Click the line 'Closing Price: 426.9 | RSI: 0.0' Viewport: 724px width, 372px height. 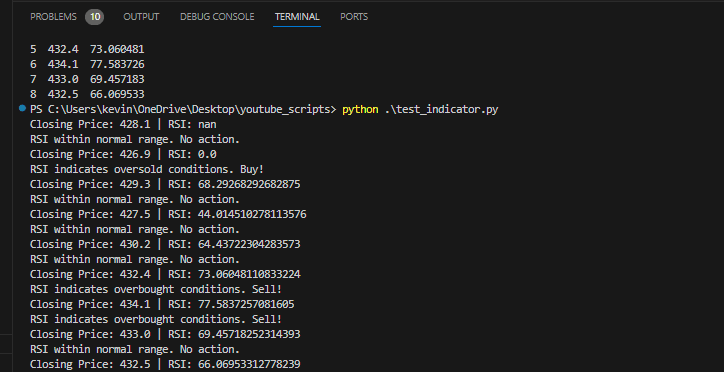coord(123,154)
